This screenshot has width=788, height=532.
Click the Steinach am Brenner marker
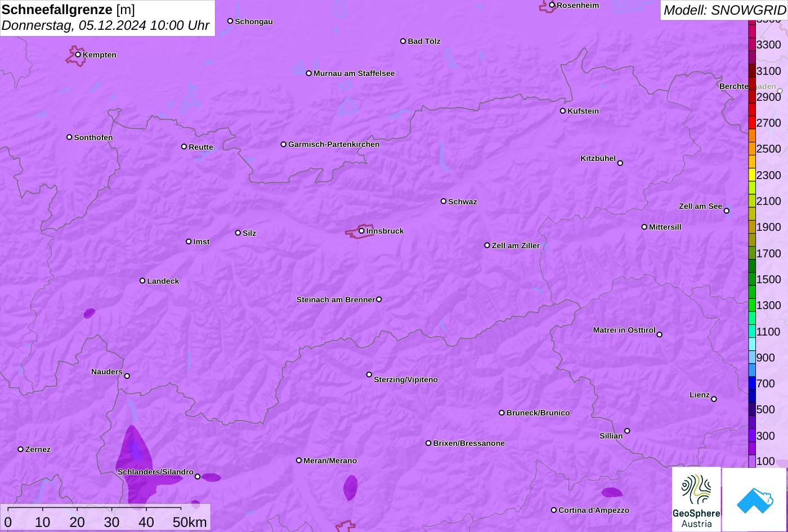point(379,299)
